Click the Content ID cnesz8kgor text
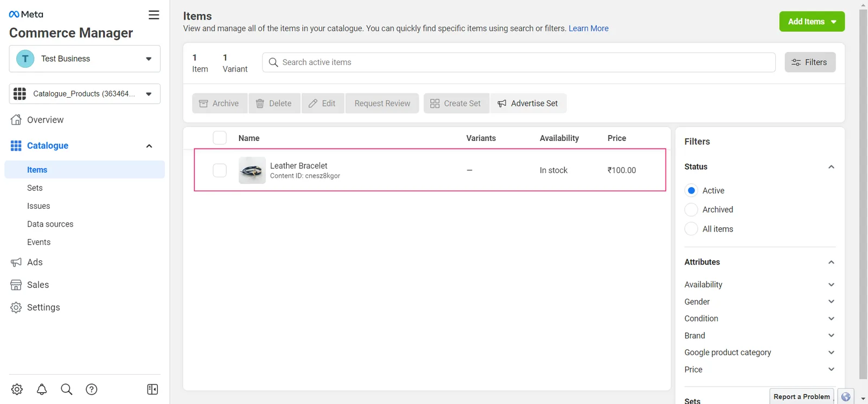Viewport: 868px width, 404px height. pos(305,176)
